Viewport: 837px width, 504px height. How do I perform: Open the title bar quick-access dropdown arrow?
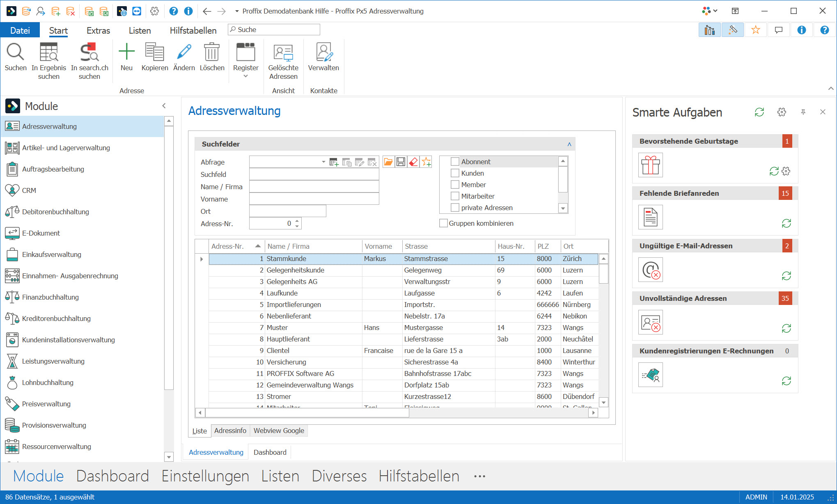[237, 11]
